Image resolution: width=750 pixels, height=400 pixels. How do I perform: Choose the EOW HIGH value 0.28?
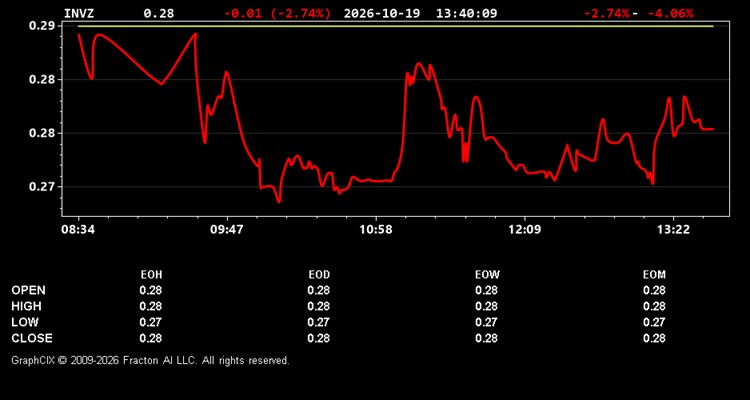click(x=486, y=306)
